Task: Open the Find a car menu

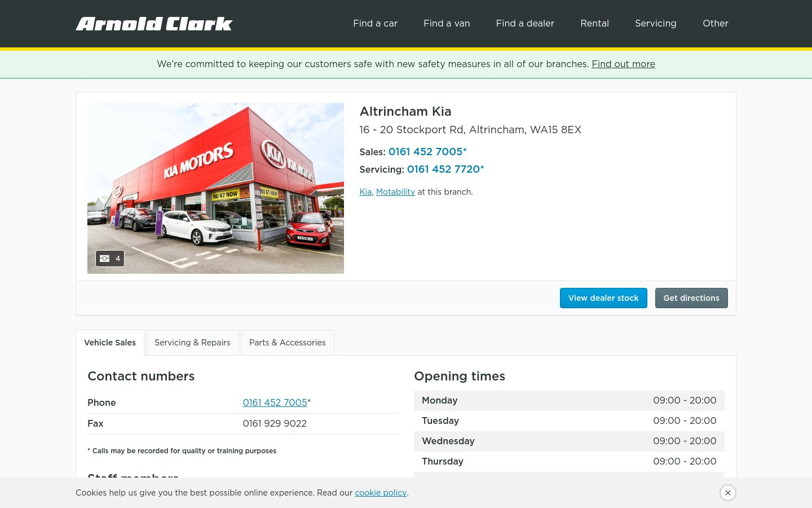Action: coord(375,23)
